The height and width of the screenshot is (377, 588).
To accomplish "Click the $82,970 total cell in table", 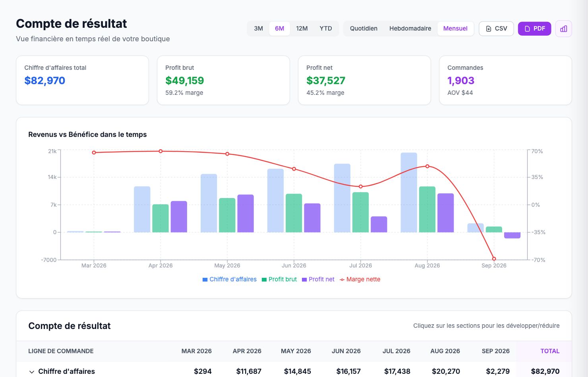I will pos(545,371).
